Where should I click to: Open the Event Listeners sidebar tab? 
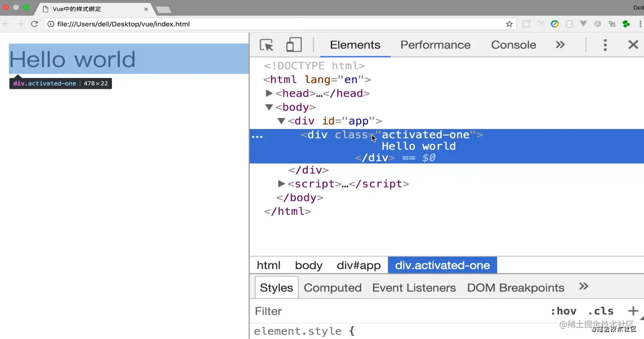click(414, 288)
